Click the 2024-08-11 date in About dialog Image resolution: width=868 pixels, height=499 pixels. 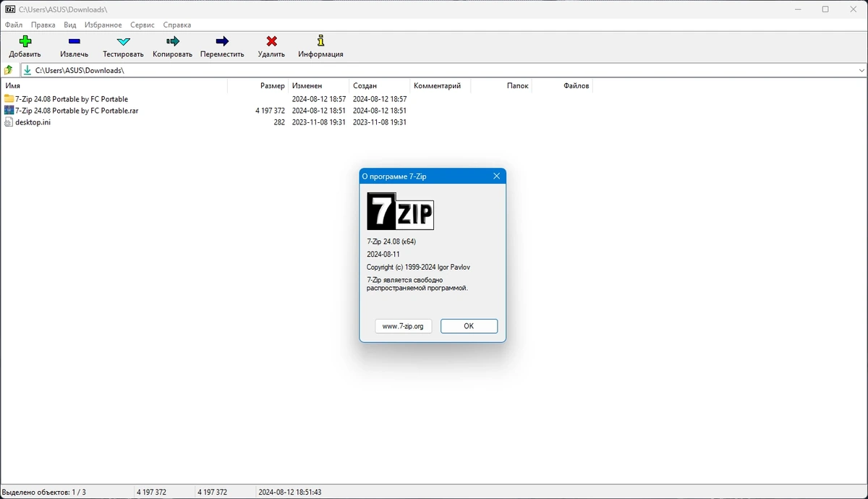click(x=383, y=255)
